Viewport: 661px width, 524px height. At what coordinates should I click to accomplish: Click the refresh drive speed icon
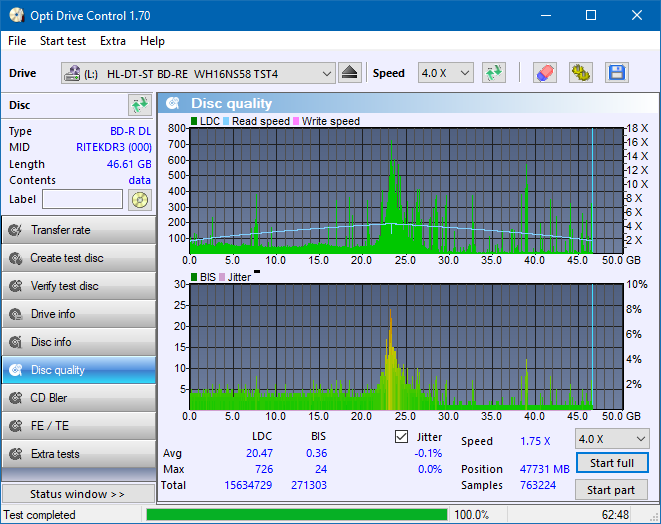point(494,73)
